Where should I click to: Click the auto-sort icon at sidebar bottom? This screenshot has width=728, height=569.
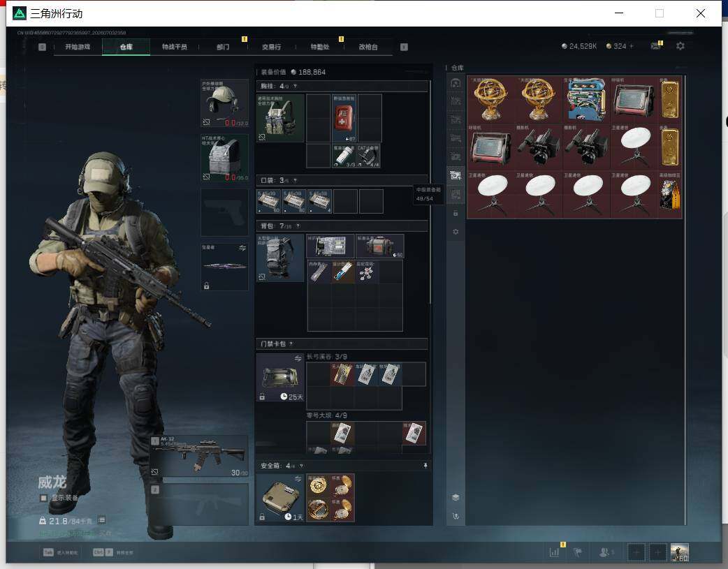(x=456, y=516)
